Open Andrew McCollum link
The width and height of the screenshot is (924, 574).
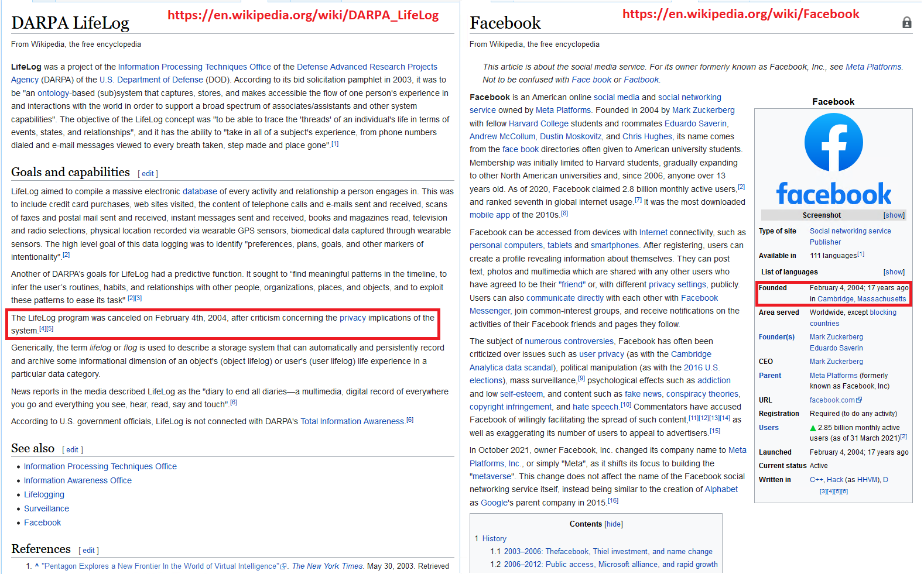point(502,136)
